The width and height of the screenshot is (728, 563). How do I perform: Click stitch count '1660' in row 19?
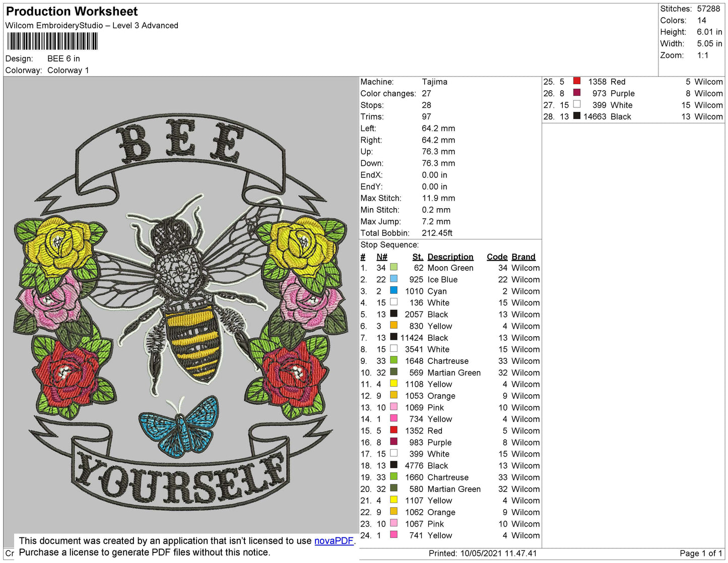(414, 477)
